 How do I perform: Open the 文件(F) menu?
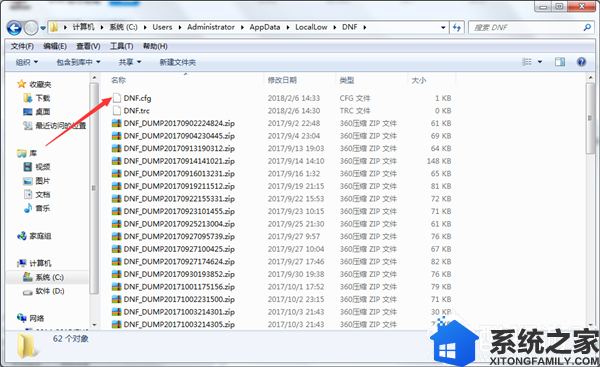(22, 46)
